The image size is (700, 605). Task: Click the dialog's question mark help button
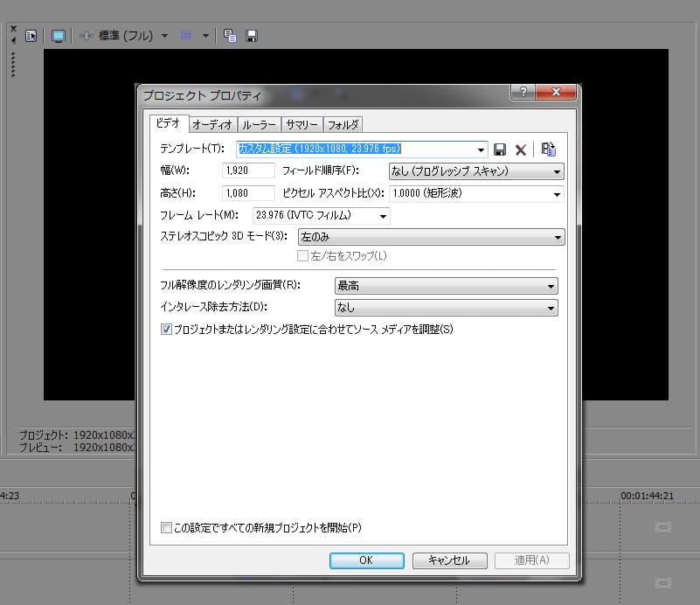(522, 94)
